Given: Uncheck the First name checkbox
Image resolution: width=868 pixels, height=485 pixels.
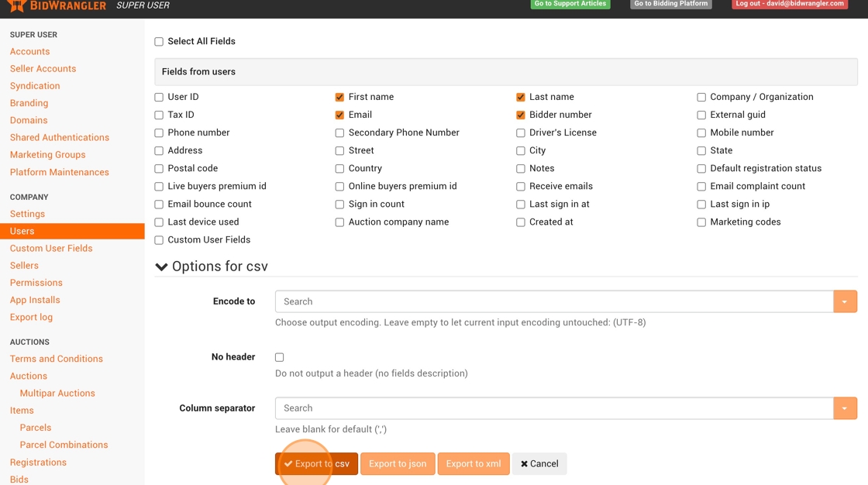Looking at the screenshot, I should click(x=339, y=98).
